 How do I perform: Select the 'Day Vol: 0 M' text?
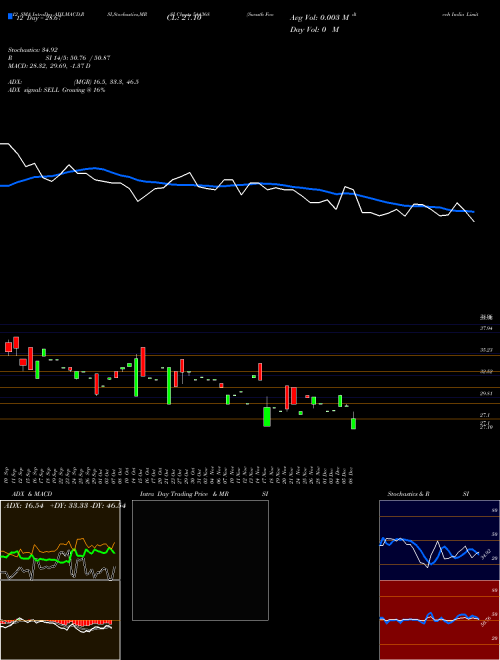[314, 30]
